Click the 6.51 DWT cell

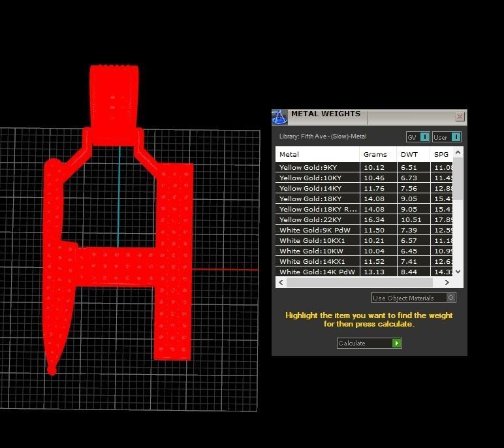coord(413,167)
